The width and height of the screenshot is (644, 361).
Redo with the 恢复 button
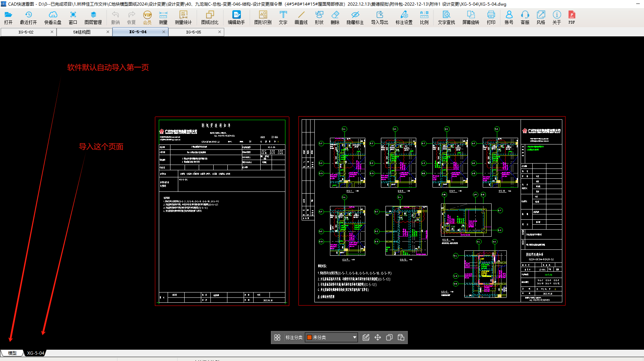tap(131, 17)
